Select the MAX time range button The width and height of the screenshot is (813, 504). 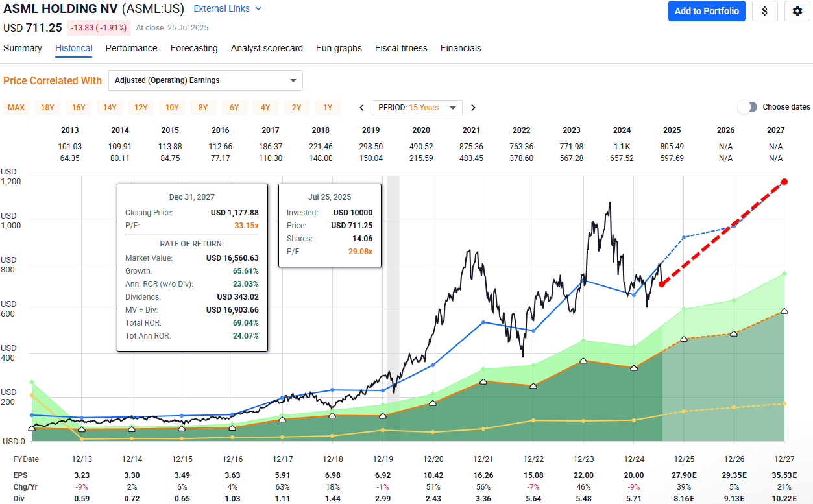(x=16, y=108)
